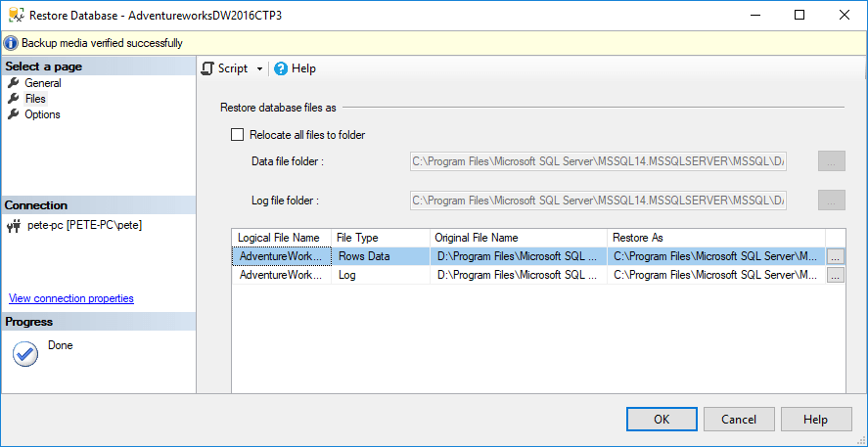Click browse button for Log file folder

pos(832,201)
